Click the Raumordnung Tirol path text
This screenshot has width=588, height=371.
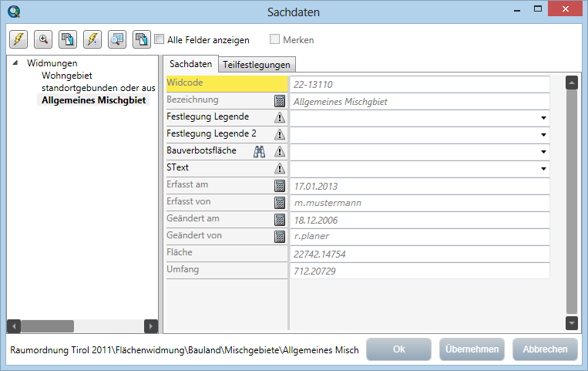pyautogui.click(x=184, y=350)
